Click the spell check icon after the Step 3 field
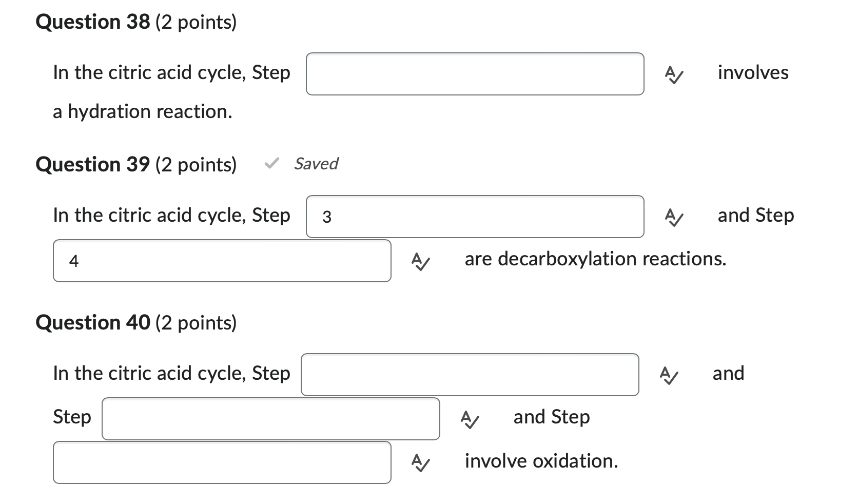This screenshot has width=858, height=504. (673, 217)
